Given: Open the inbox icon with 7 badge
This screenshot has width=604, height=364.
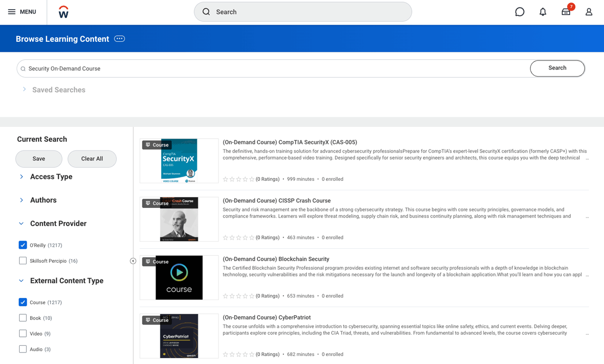Looking at the screenshot, I should 566,12.
